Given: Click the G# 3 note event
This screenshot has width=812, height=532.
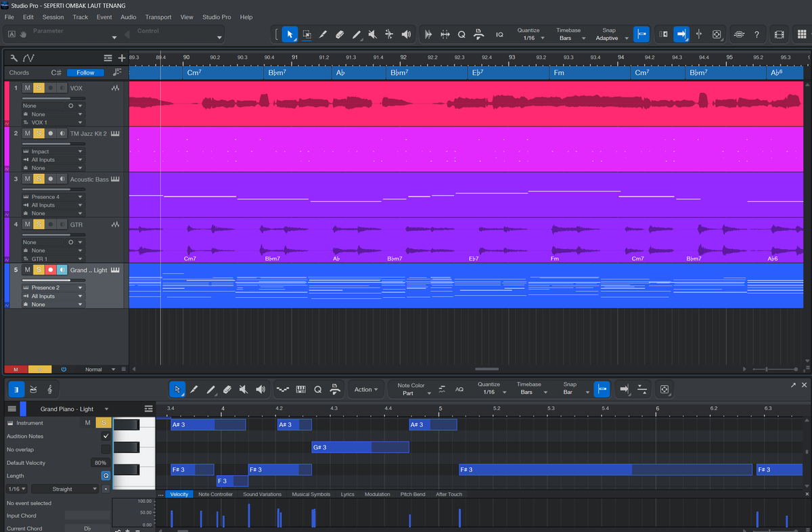Looking at the screenshot, I should click(360, 447).
